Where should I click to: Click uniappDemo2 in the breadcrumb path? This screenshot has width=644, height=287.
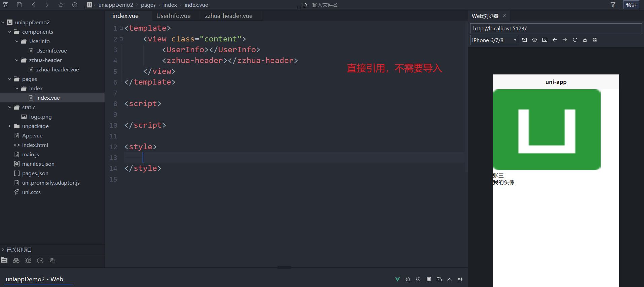(x=116, y=5)
